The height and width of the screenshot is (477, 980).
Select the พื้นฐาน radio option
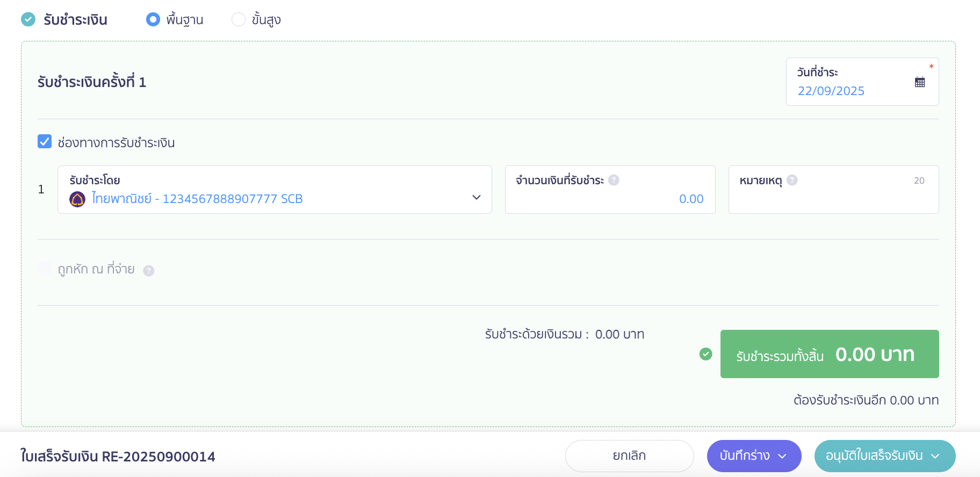(x=153, y=20)
